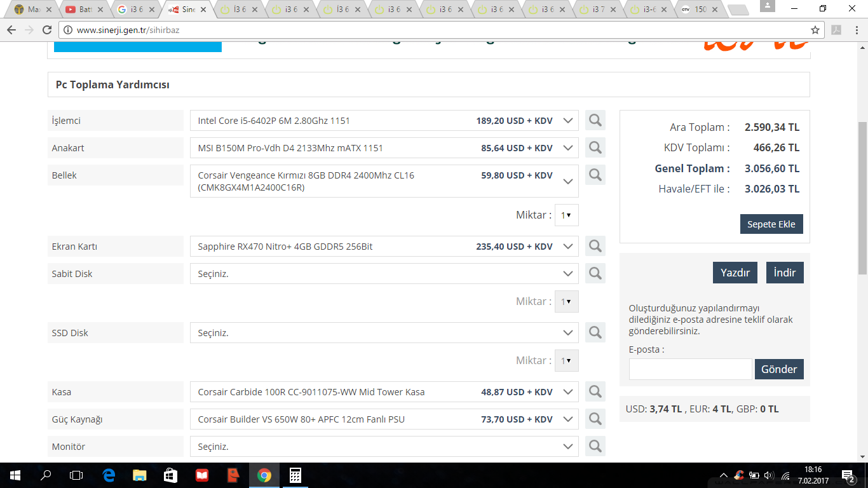This screenshot has height=488, width=868.
Task: Click the Monitör row magnifier icon
Action: coord(595,446)
